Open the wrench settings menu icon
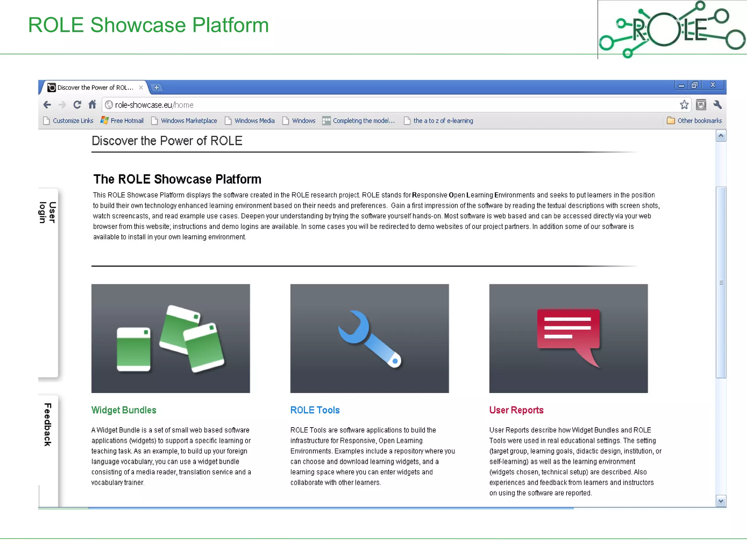 coord(717,105)
